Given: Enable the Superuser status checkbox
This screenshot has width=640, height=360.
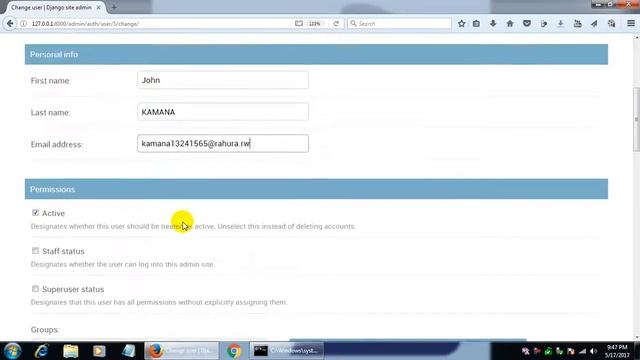Looking at the screenshot, I should (35, 289).
